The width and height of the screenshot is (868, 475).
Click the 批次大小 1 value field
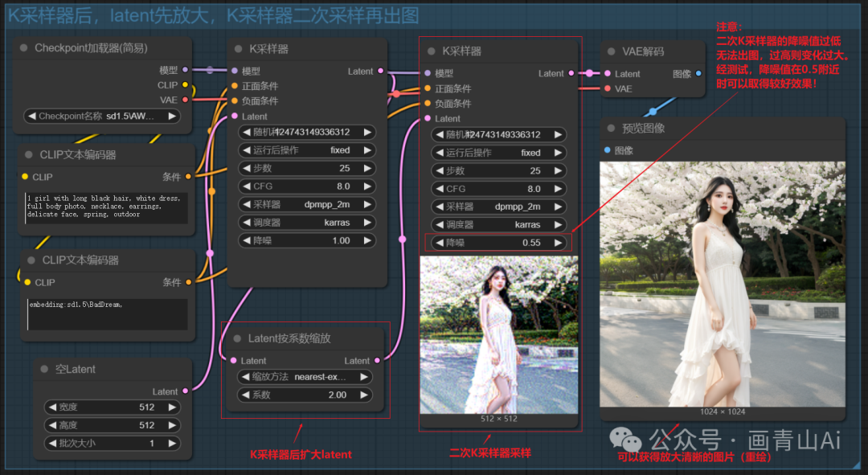[113, 444]
